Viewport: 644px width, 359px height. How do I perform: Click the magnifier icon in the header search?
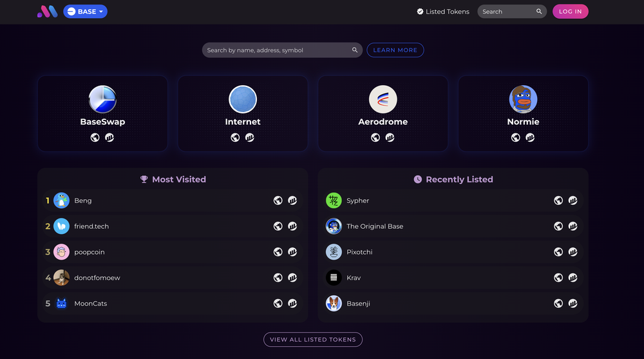[x=539, y=12]
